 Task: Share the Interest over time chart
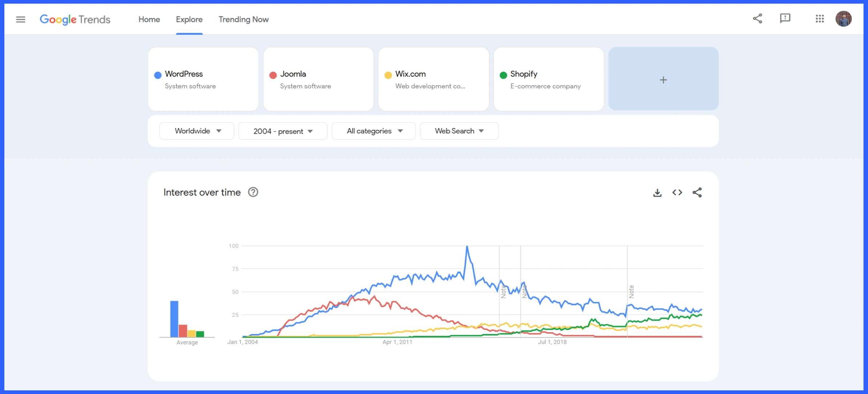coord(697,192)
